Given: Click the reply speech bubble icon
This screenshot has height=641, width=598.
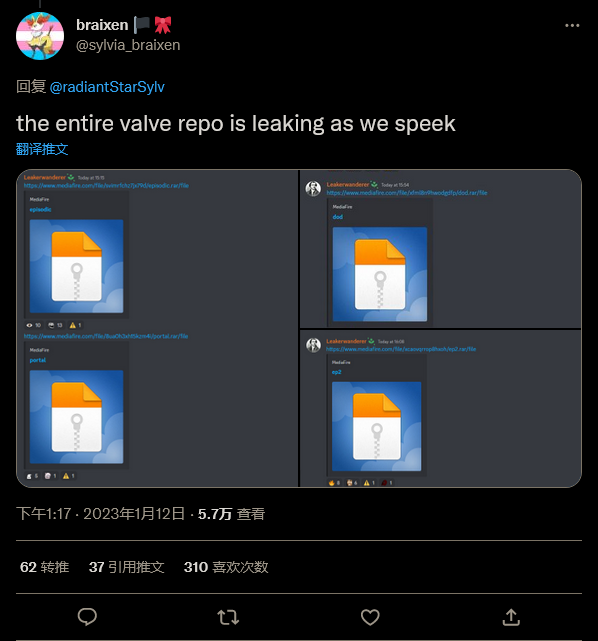Looking at the screenshot, I should coord(87,617).
